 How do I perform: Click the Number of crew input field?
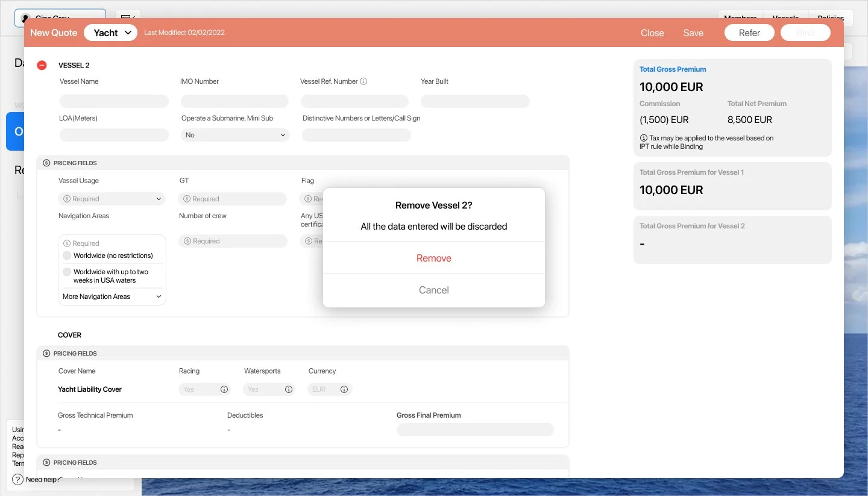click(233, 241)
